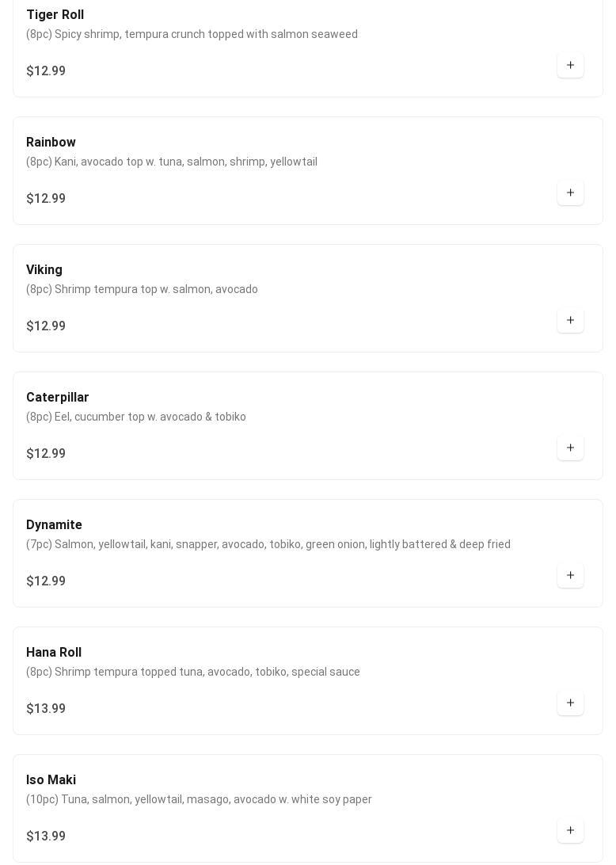The image size is (616, 865).
Task: Open the Hana Roll item title
Action: [x=54, y=652]
